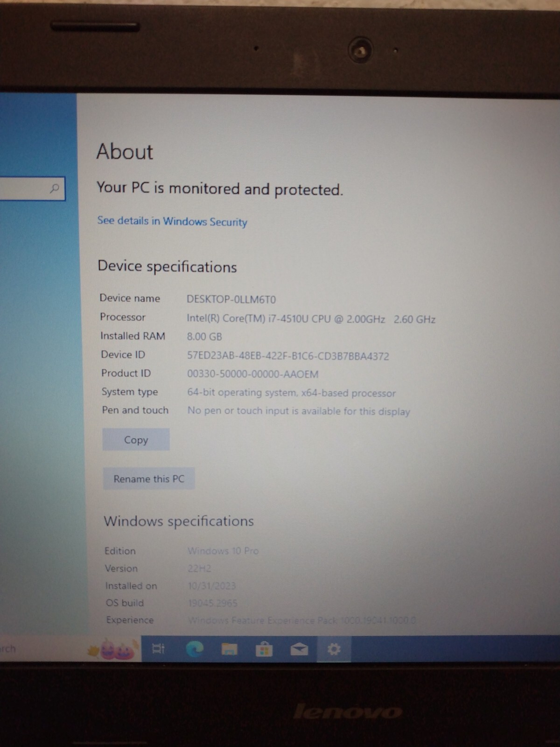Click the No pen or touch input text
The height and width of the screenshot is (747, 560).
299,411
